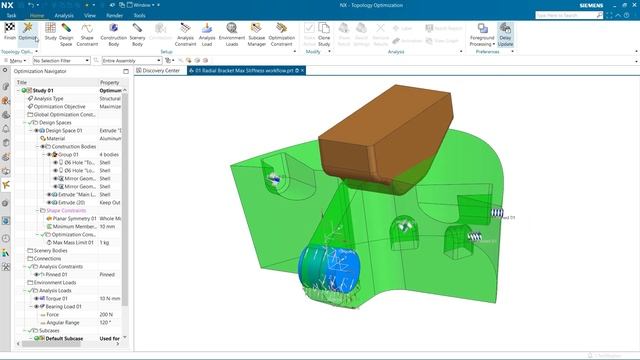Viewport: 640px width, 360px height.
Task: Click the Undo arrow in title bar
Action: (31, 5)
